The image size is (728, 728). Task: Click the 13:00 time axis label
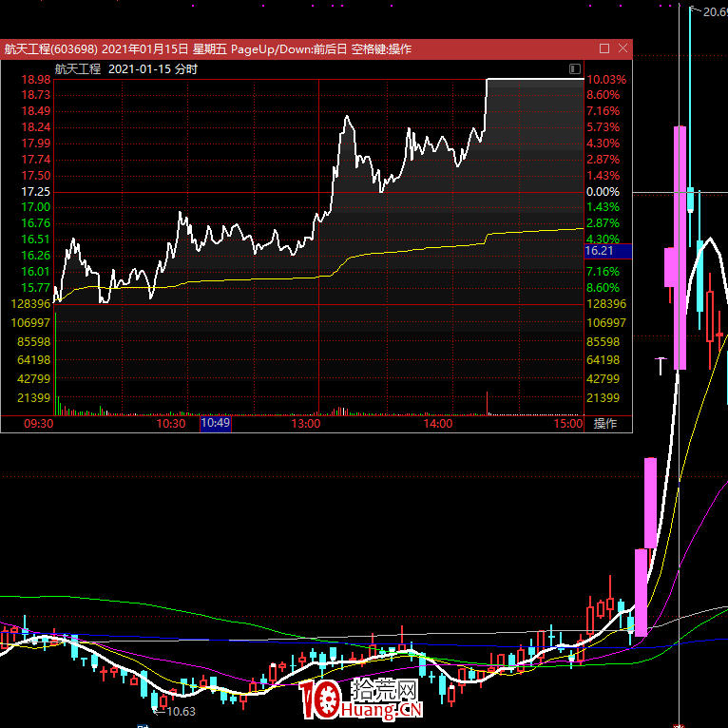click(x=306, y=424)
